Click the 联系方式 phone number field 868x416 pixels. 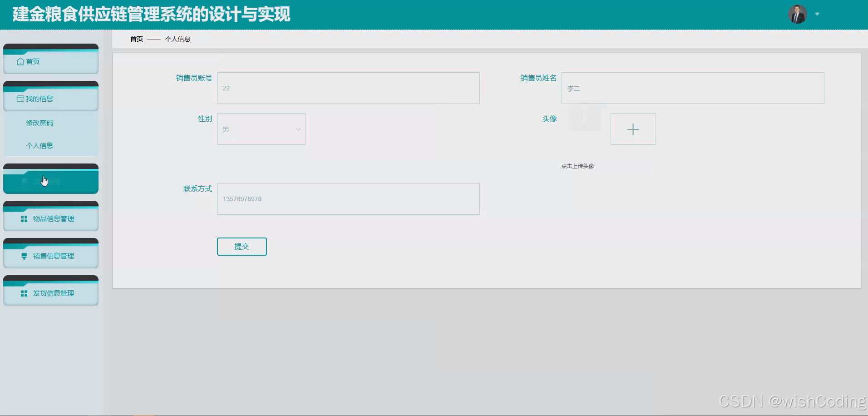pyautogui.click(x=348, y=198)
